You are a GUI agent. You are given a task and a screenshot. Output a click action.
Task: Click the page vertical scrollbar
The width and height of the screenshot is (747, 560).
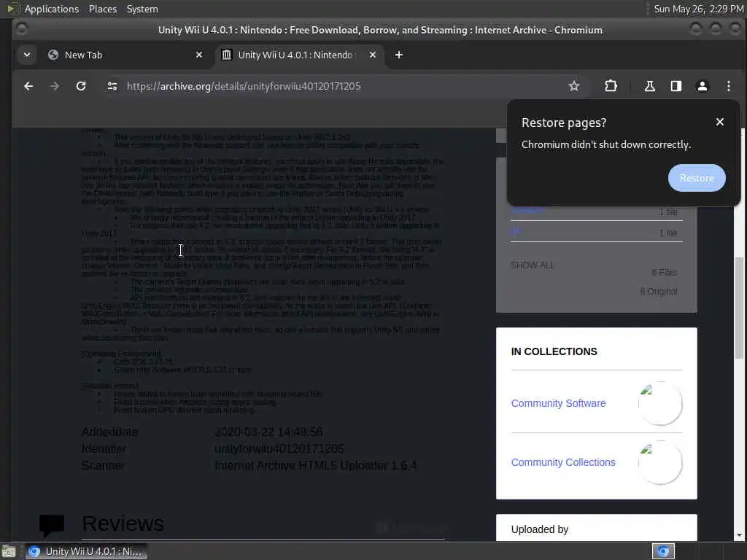click(x=739, y=308)
